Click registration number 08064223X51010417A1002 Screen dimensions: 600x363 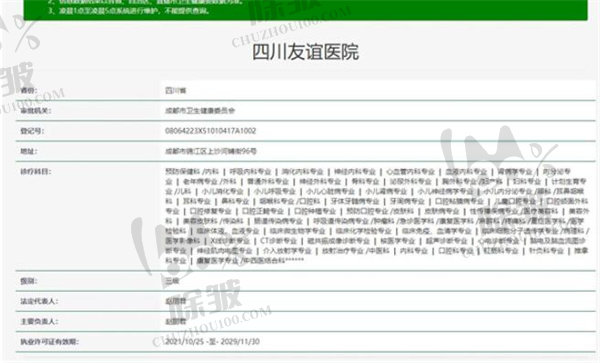[x=210, y=131]
